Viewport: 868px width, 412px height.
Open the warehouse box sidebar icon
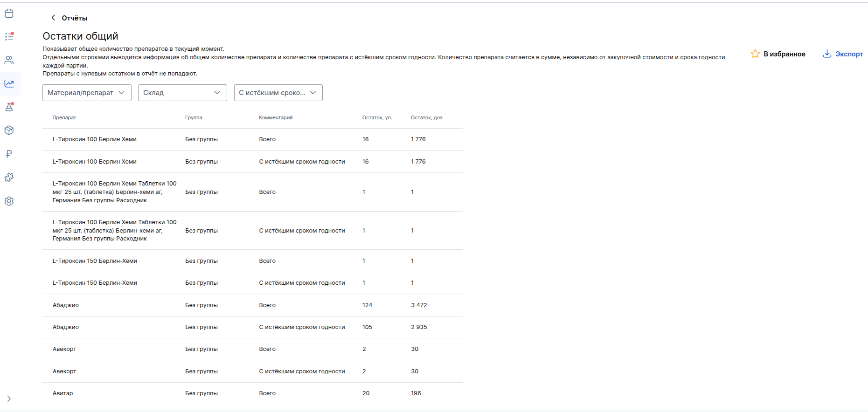[9, 130]
